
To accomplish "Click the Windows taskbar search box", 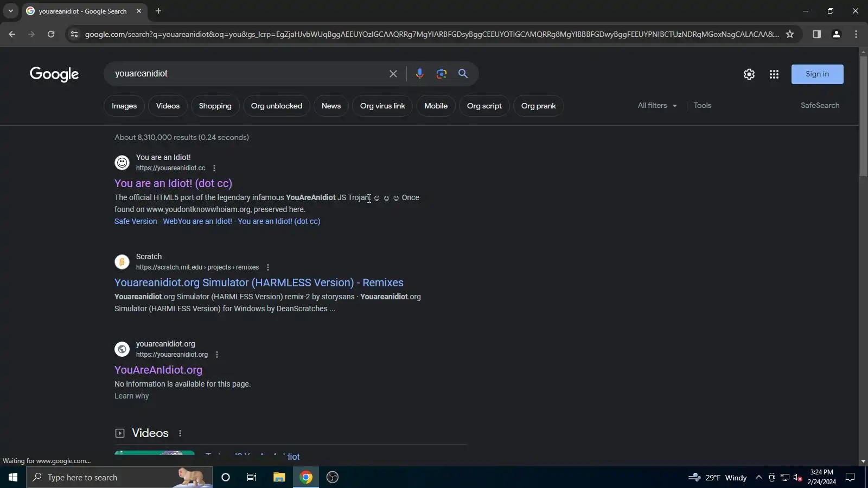I will [119, 477].
